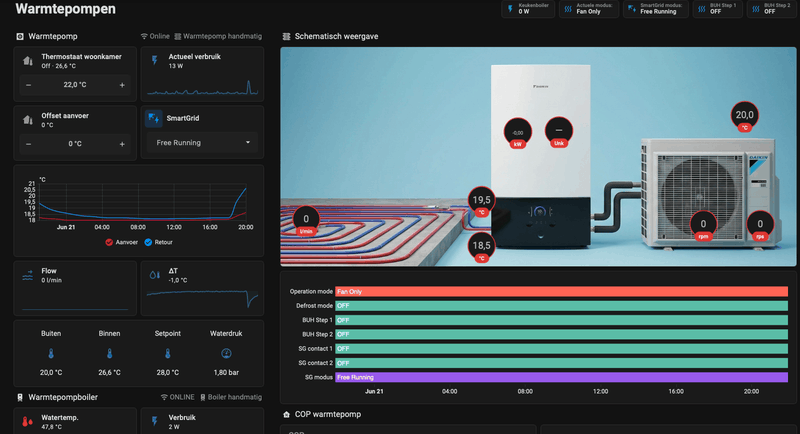Click the Actuele modus Fan Only chip
This screenshot has width=800, height=434.
click(x=589, y=9)
